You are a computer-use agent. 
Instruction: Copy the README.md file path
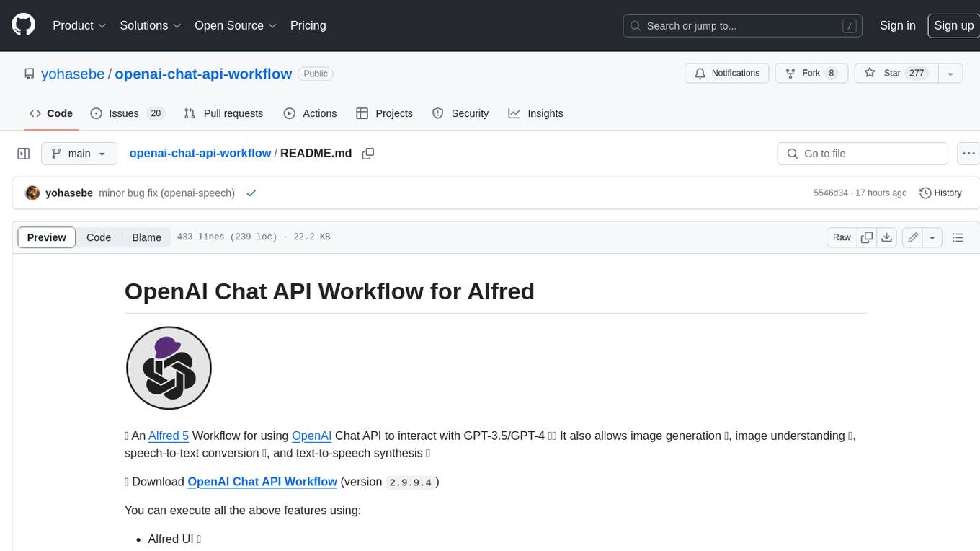[368, 154]
